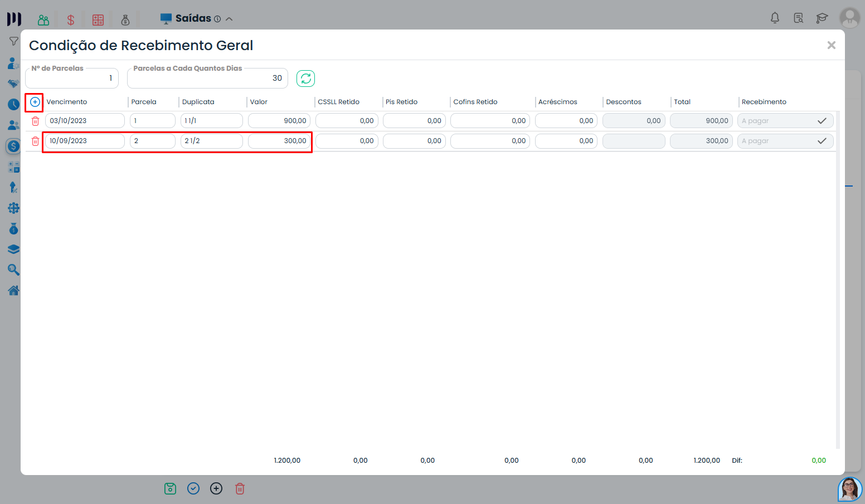The height and width of the screenshot is (504, 865).
Task: Click the add installment plus icon
Action: 35,102
